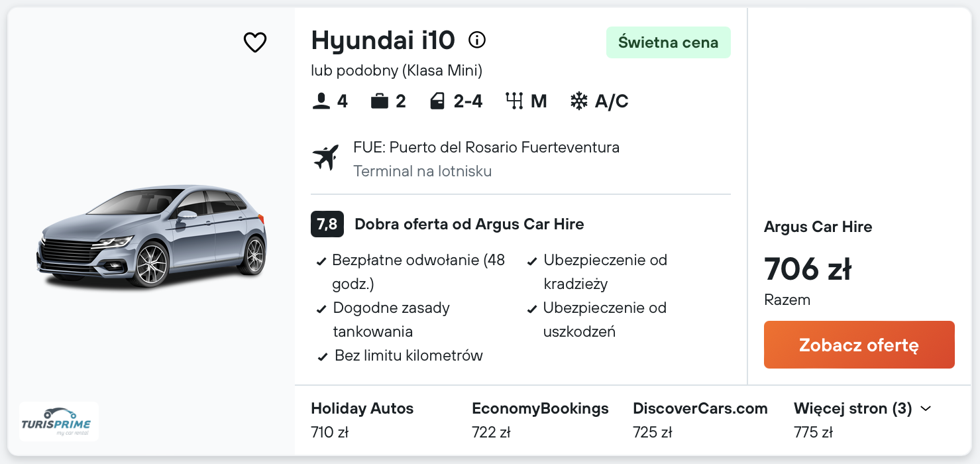Click the luggage bag icon
Screen dimensions: 980x464
(x=380, y=101)
